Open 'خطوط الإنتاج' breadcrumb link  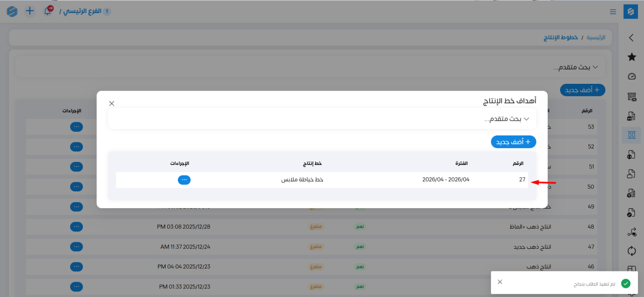coord(560,38)
